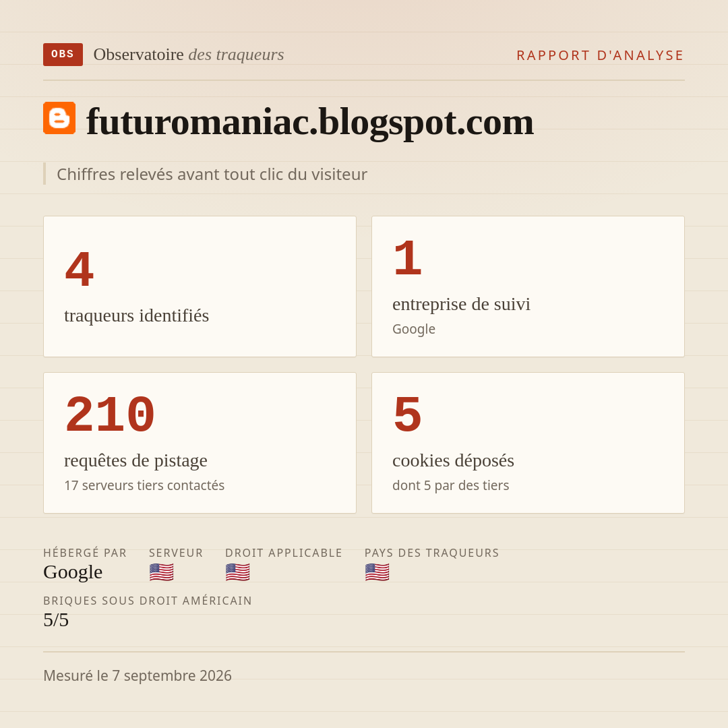
Task: Click the requêtes de pistage label
Action: [x=135, y=460]
